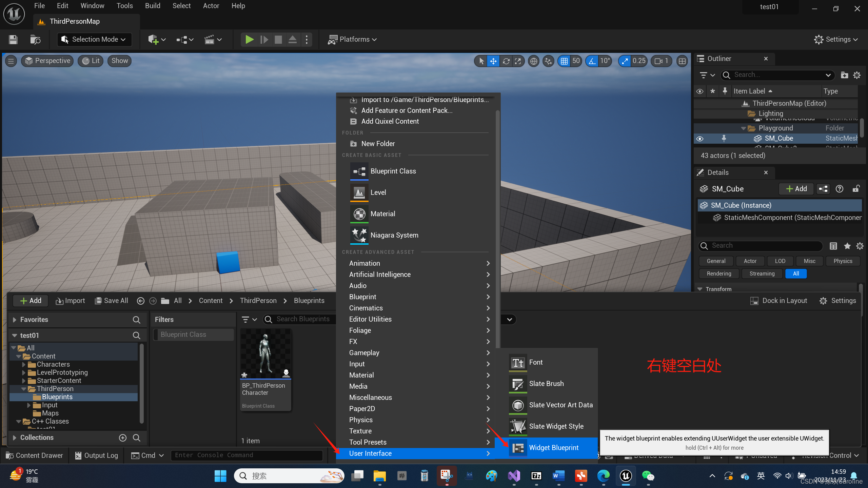This screenshot has width=868, height=488.
Task: Click the viewport layout icon at top right
Action: (x=682, y=61)
